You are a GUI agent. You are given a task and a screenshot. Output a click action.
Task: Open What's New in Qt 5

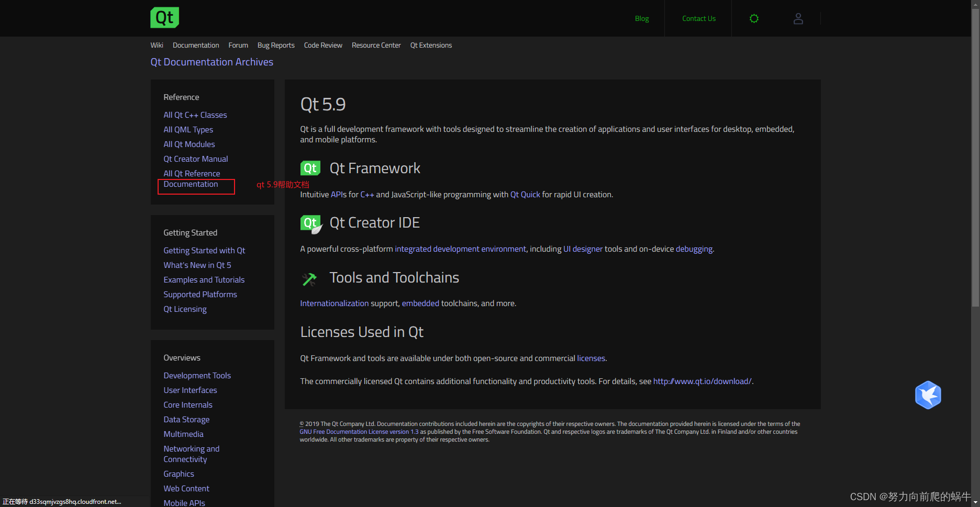pyautogui.click(x=197, y=265)
